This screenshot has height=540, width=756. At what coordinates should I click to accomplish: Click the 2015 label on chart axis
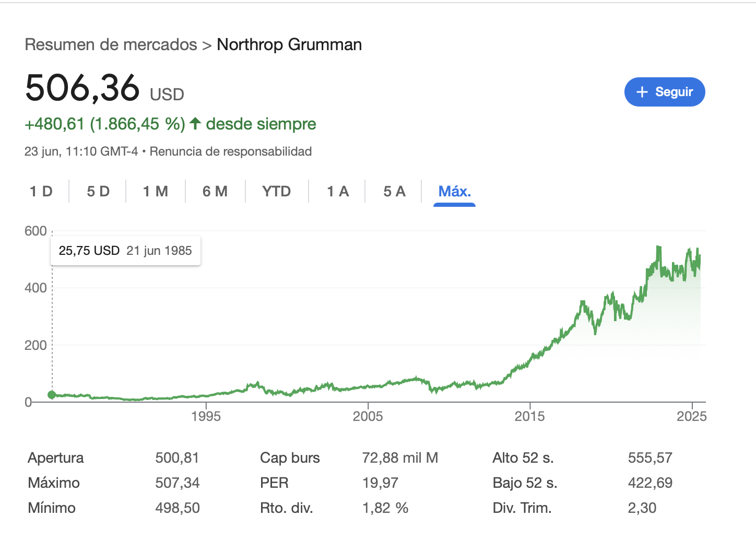(530, 416)
